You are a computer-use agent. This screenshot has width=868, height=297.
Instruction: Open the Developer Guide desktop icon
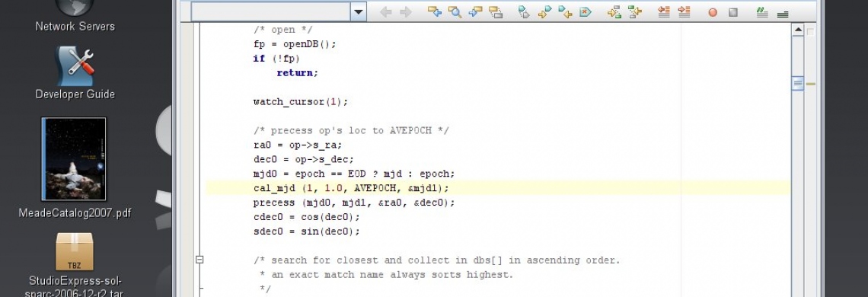pos(75,66)
